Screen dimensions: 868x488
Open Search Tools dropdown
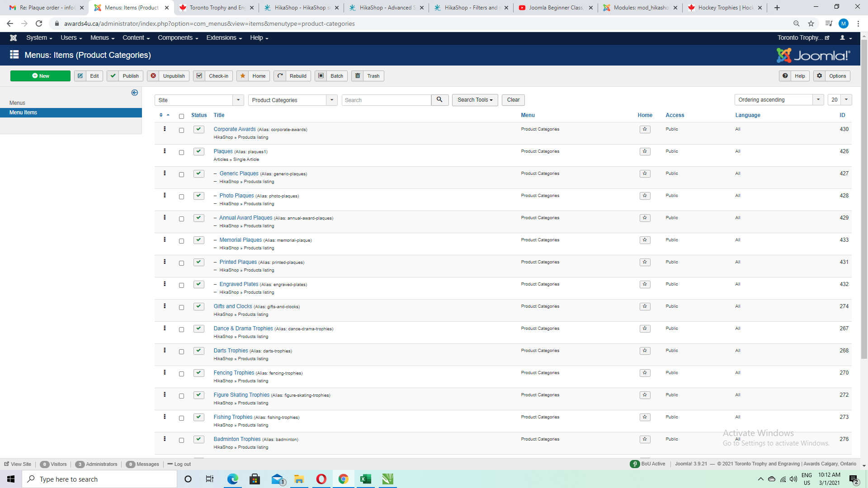click(475, 100)
